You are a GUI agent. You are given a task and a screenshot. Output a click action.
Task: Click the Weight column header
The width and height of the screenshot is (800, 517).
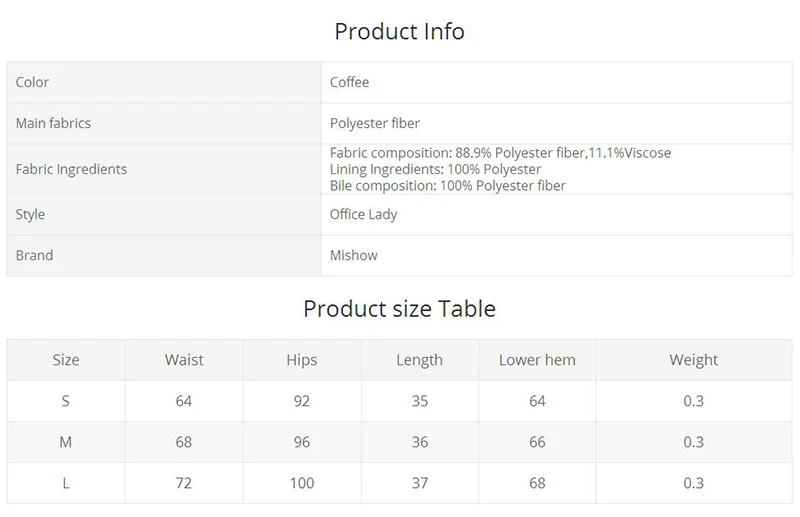click(694, 360)
